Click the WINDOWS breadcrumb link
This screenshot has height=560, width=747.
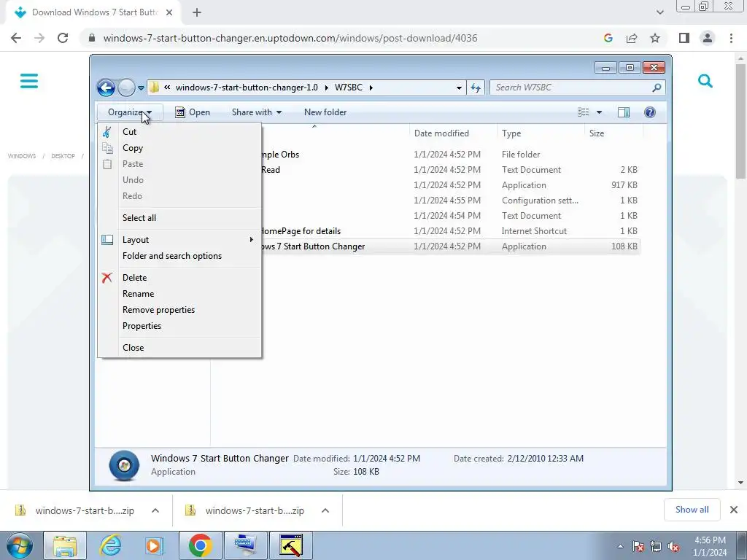tap(22, 156)
